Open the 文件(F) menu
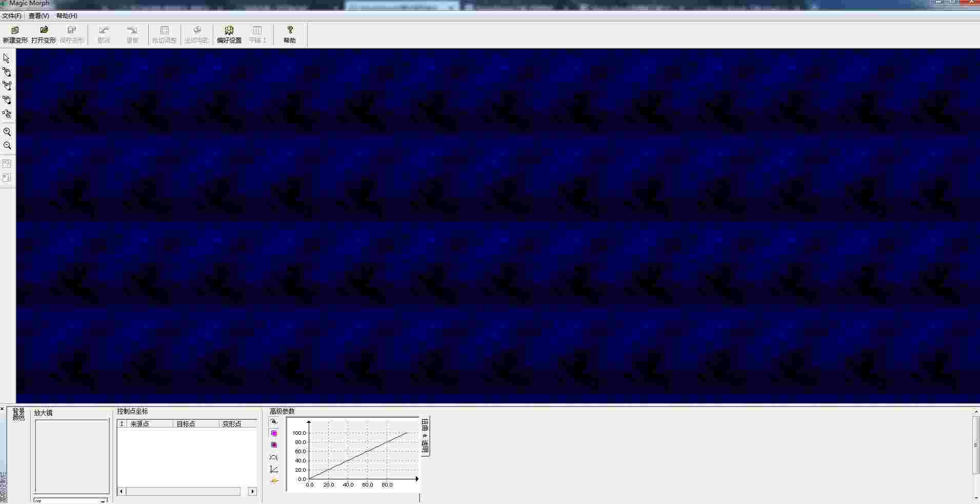 tap(11, 16)
